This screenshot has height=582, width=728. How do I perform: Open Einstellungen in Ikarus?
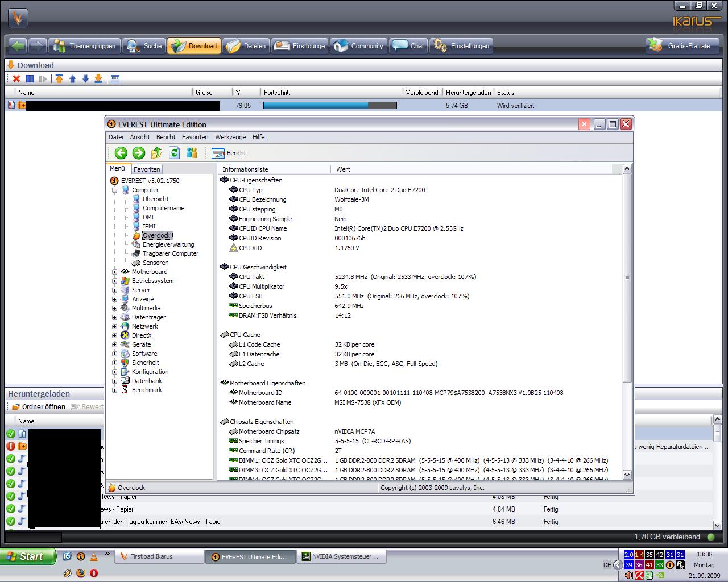coord(461,46)
